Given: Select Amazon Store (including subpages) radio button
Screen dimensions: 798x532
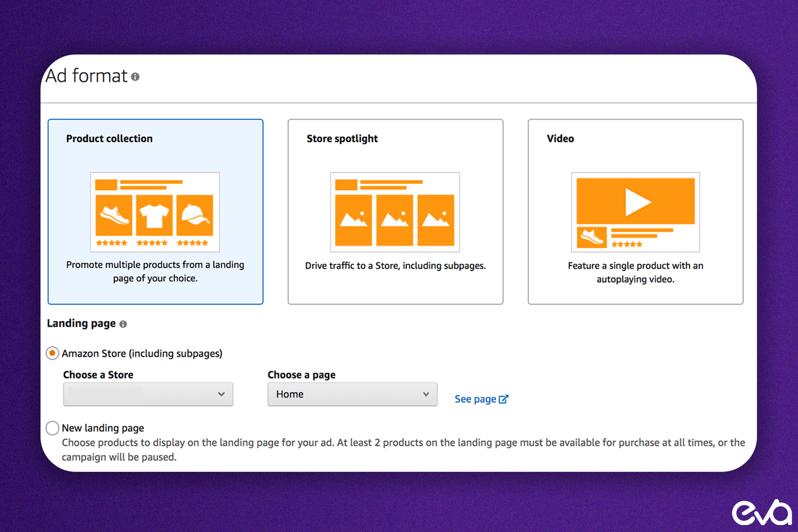Looking at the screenshot, I should (52, 353).
